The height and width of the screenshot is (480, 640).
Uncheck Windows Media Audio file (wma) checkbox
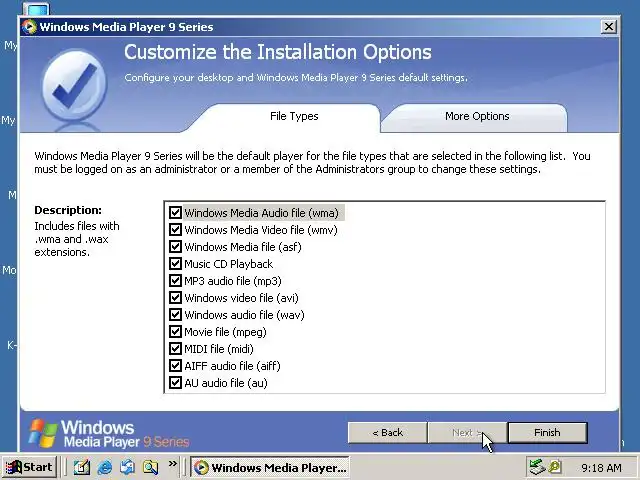[x=175, y=213]
